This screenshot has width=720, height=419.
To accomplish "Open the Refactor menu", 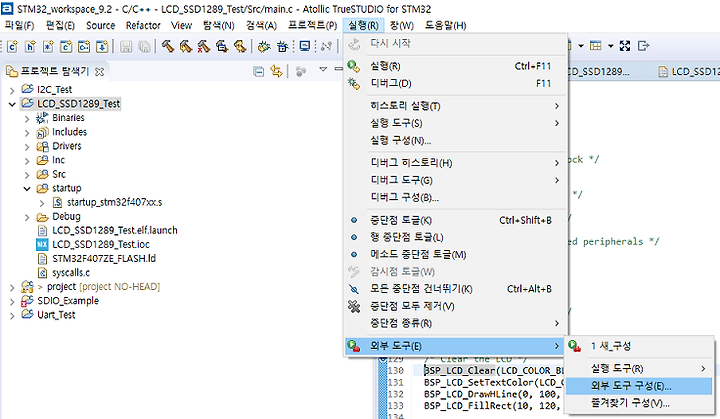I will 143,25.
